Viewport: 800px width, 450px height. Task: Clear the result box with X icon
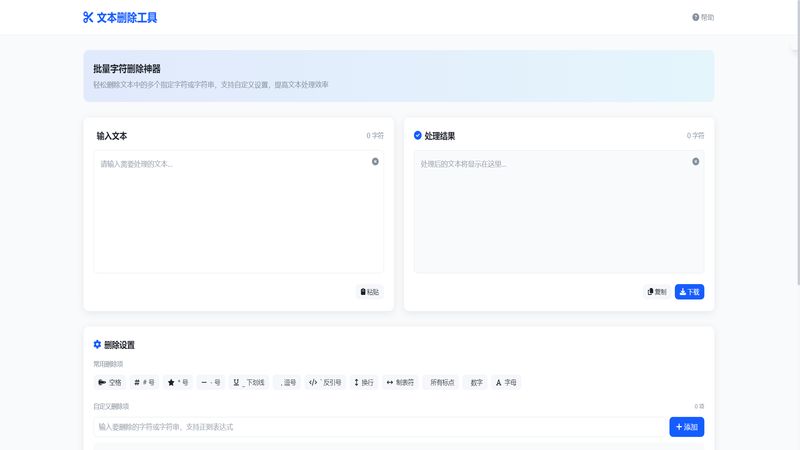pyautogui.click(x=696, y=161)
